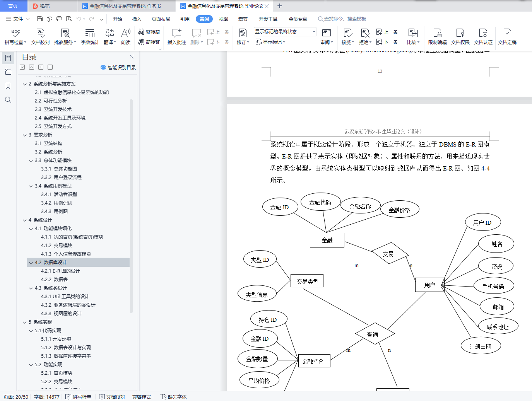Open the 字数统计 word count tool

90,37
